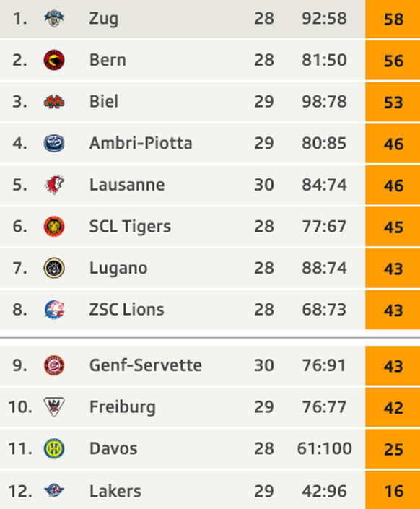Viewport: 420px width, 509px height.
Task: Open the Lausanne lion logo
Action: [x=54, y=185]
